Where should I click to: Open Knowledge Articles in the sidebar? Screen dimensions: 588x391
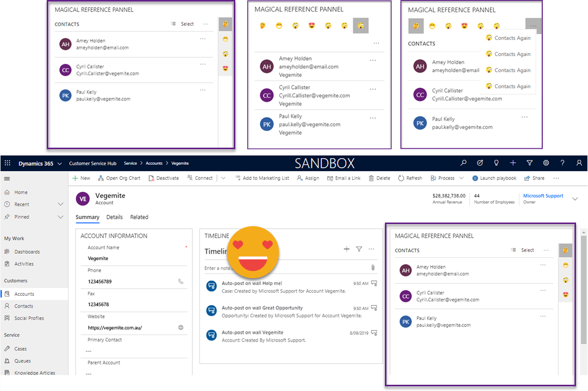pyautogui.click(x=34, y=373)
